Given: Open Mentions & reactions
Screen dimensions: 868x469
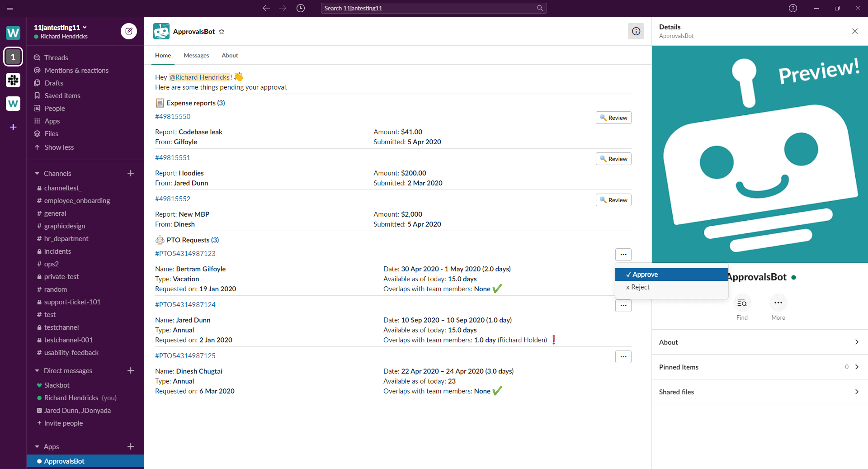Looking at the screenshot, I should (76, 70).
